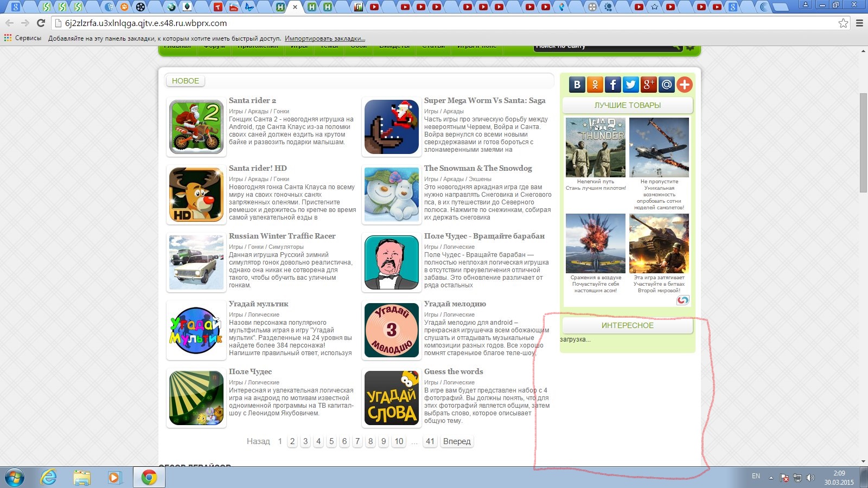Image resolution: width=868 pixels, height=488 pixels.
Task: Click the ЛУЧШИЕ ТОВАРЫ header
Action: tap(628, 105)
